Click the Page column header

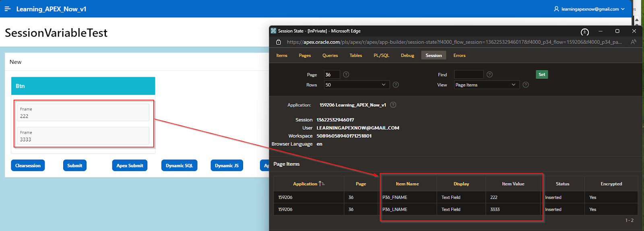point(361,184)
